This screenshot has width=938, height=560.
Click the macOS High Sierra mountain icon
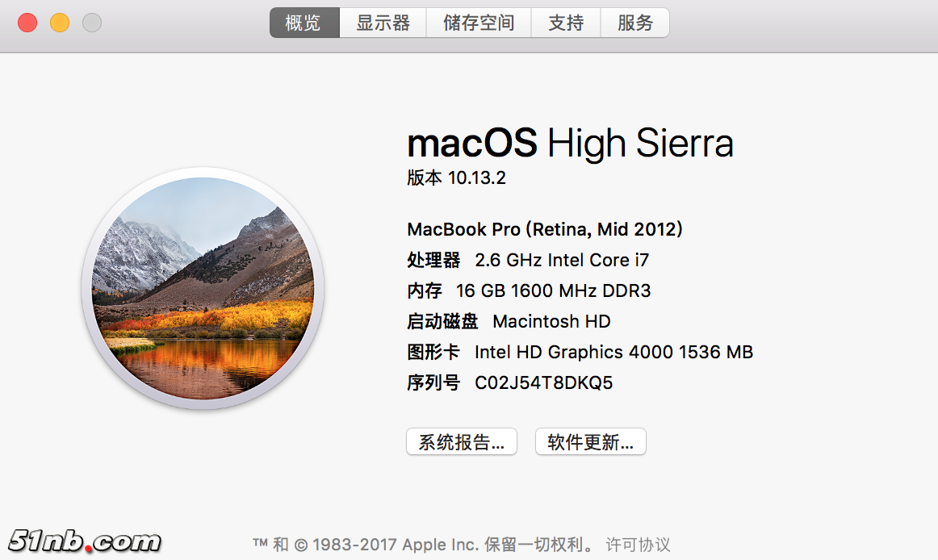pyautogui.click(x=203, y=288)
